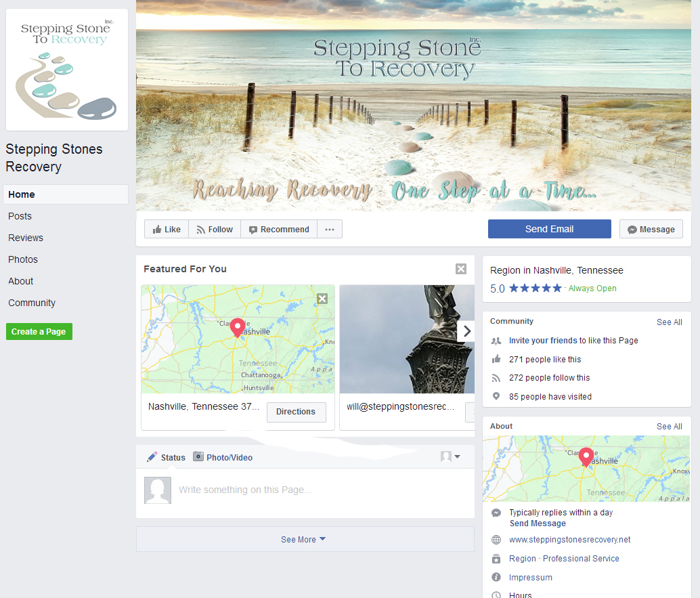Dismiss the Featured For You section

click(x=461, y=269)
